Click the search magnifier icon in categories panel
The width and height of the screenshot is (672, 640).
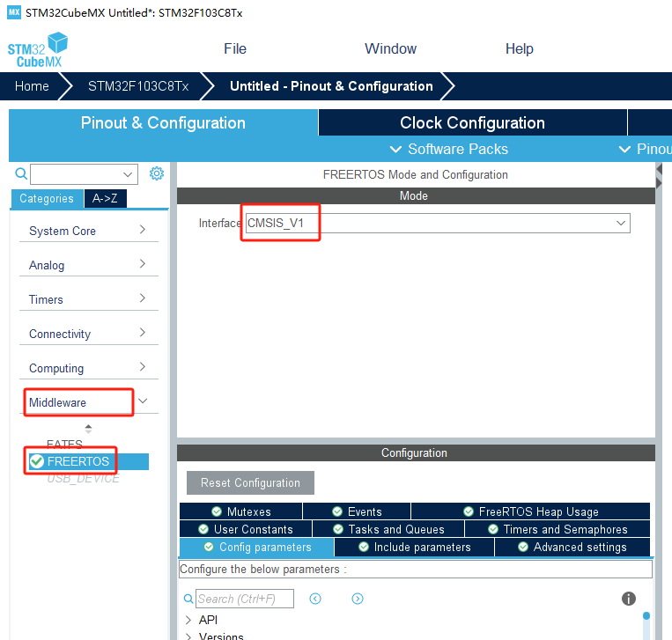(21, 173)
